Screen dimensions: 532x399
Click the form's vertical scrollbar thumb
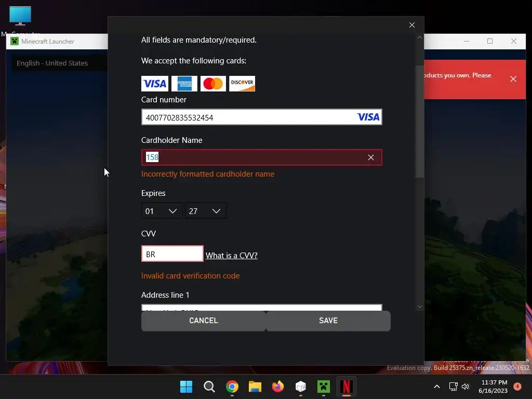click(420, 122)
